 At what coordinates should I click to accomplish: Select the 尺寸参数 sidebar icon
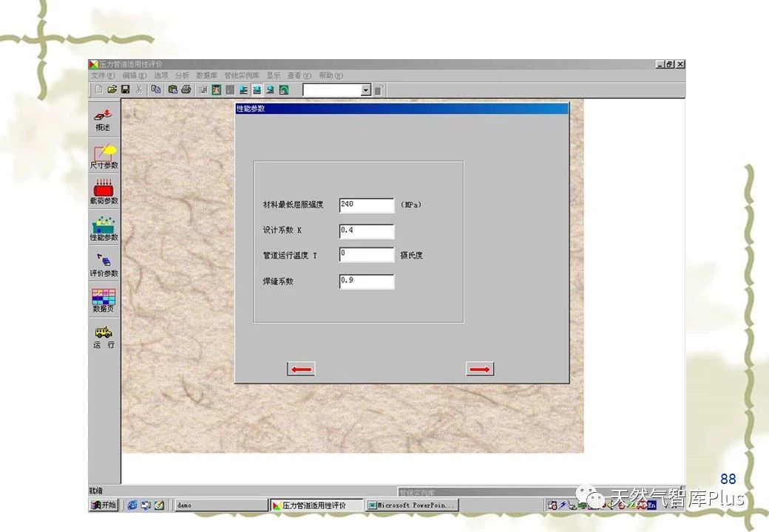point(104,156)
